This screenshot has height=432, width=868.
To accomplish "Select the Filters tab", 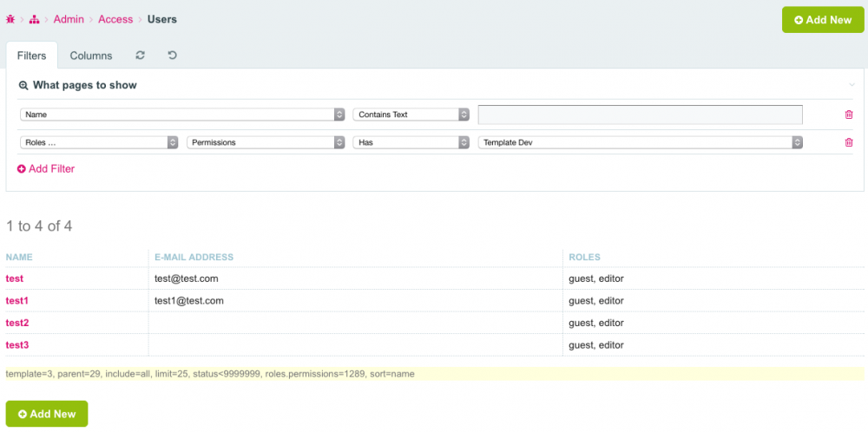I will 32,56.
